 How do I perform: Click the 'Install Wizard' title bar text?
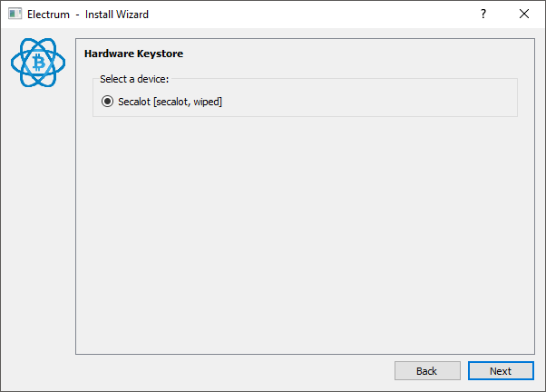(116, 15)
